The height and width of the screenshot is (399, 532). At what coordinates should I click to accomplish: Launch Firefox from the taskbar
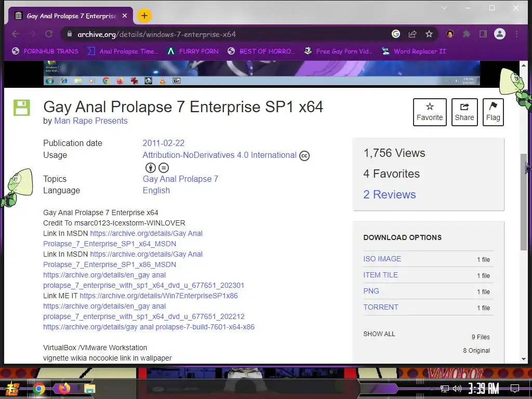(64, 388)
